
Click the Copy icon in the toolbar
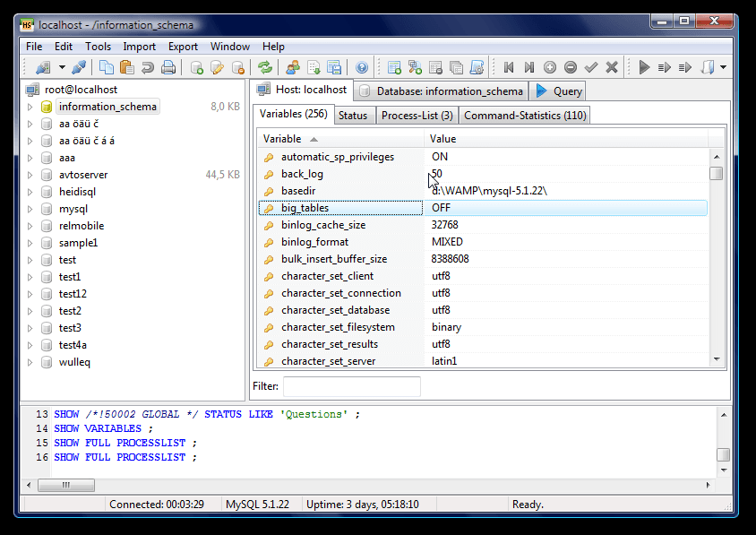click(x=107, y=67)
